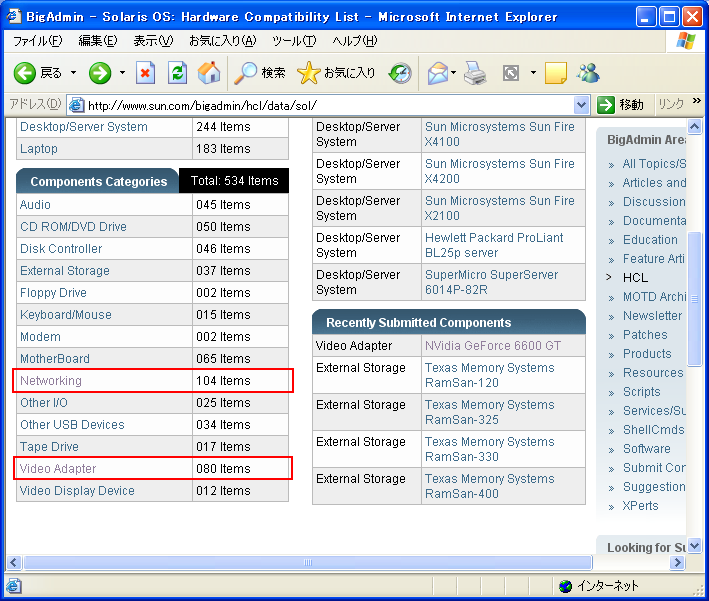Open Sun Fire X4100 system link
Image resolution: width=709 pixels, height=601 pixels.
[x=500, y=134]
